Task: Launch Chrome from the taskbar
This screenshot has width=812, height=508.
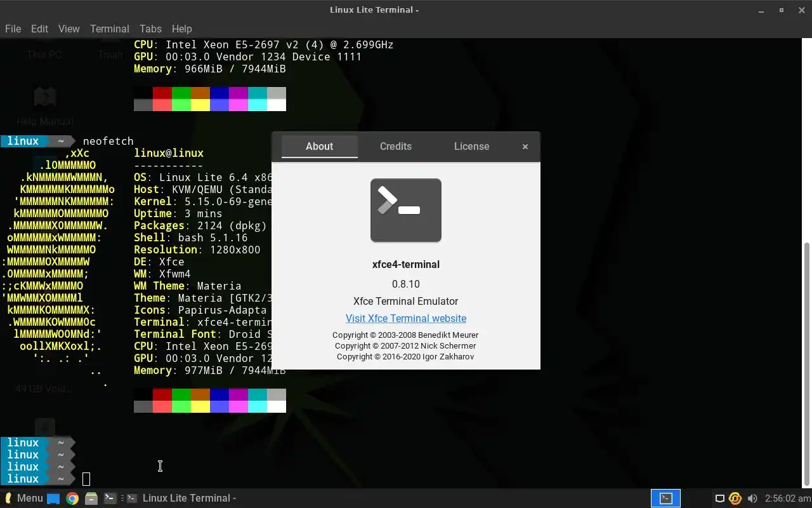Action: [72, 498]
